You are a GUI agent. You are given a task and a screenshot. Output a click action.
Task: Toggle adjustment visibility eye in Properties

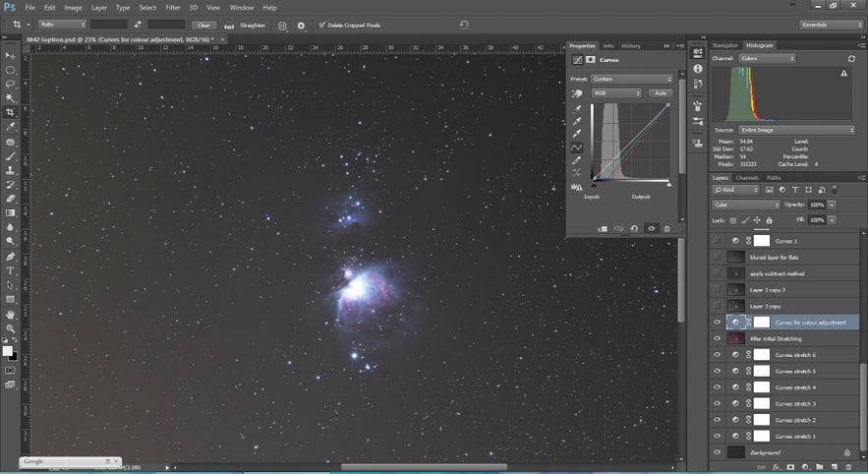[652, 229]
